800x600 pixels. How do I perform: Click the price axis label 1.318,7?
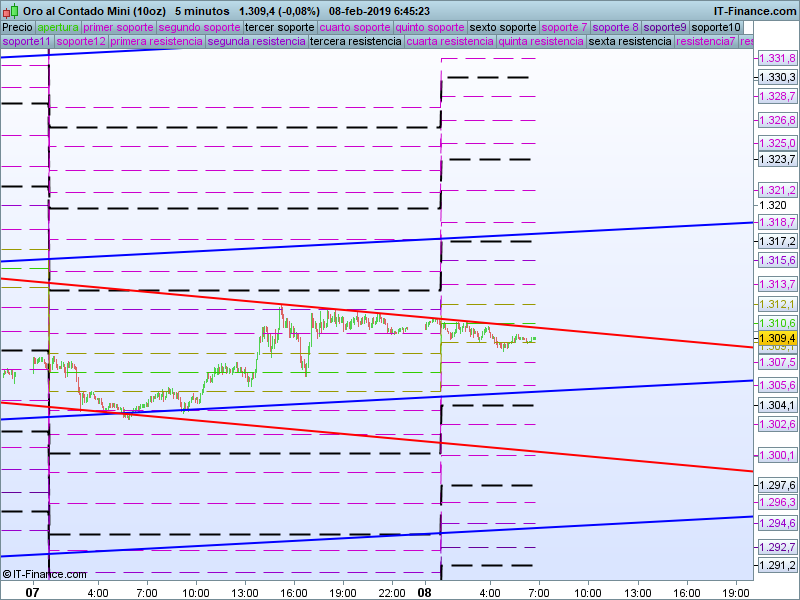(x=777, y=222)
